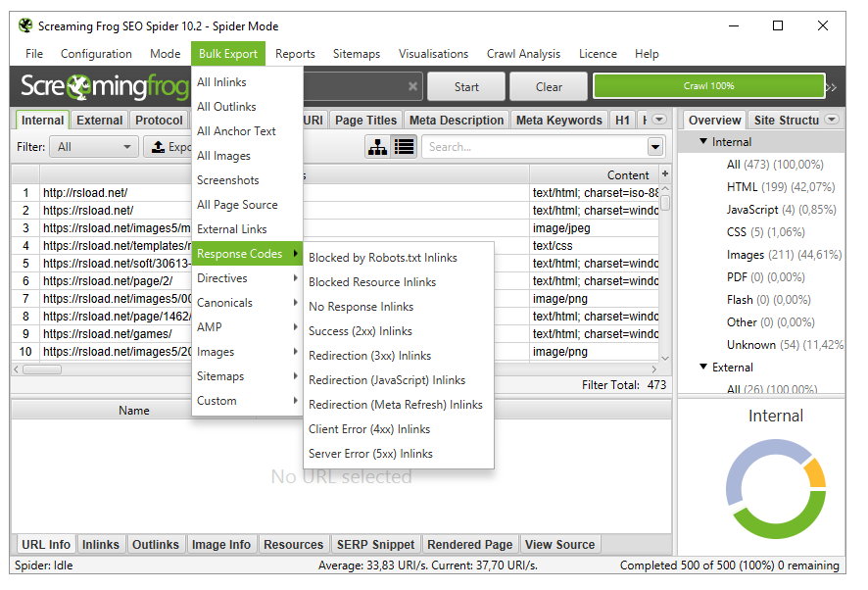
Task: Open the Crawl Analysis menu
Action: pos(524,54)
